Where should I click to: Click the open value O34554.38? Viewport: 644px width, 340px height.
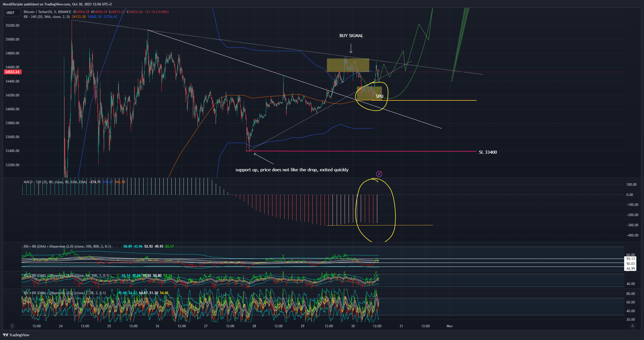[81, 12]
